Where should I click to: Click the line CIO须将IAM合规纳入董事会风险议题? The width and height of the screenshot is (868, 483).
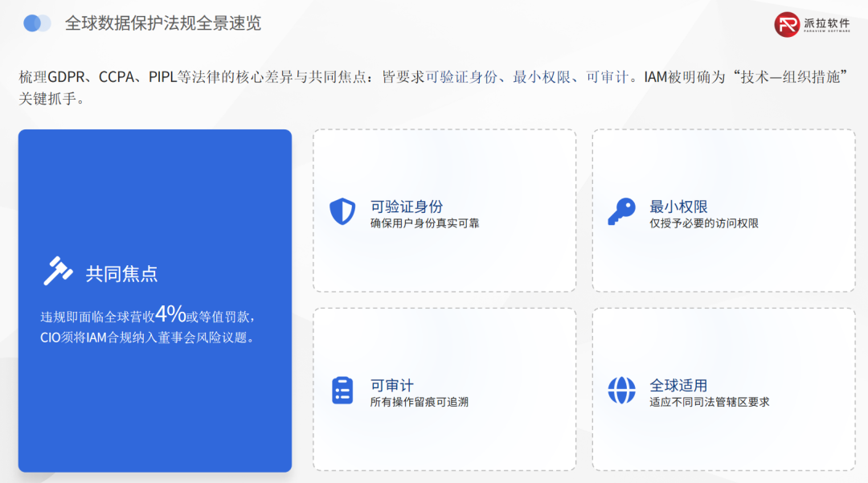[x=147, y=338]
